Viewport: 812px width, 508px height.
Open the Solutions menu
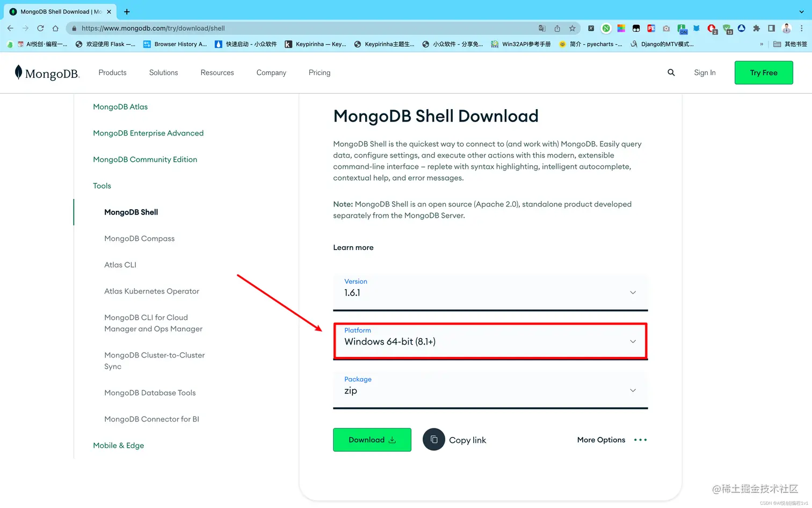click(163, 73)
